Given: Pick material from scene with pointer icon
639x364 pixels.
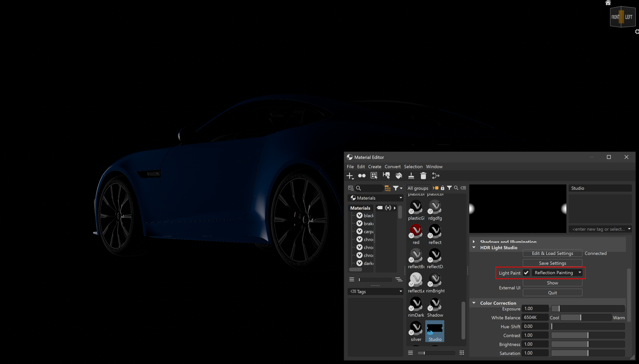Looking at the screenshot, I should [x=386, y=176].
